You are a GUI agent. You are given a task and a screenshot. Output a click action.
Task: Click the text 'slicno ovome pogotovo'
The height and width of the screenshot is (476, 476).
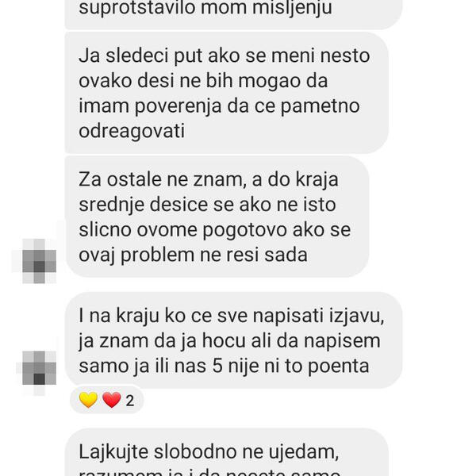pyautogui.click(x=182, y=230)
